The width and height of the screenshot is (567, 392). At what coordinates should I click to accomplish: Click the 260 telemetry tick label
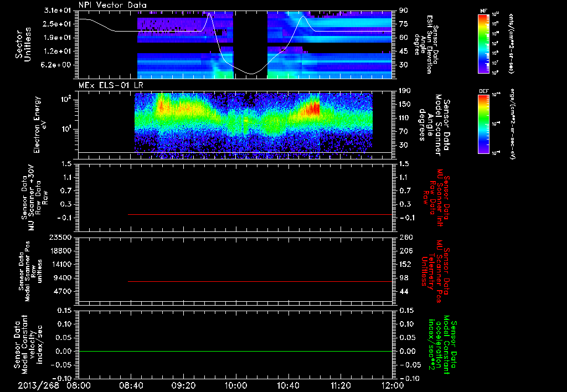pyautogui.click(x=405, y=238)
